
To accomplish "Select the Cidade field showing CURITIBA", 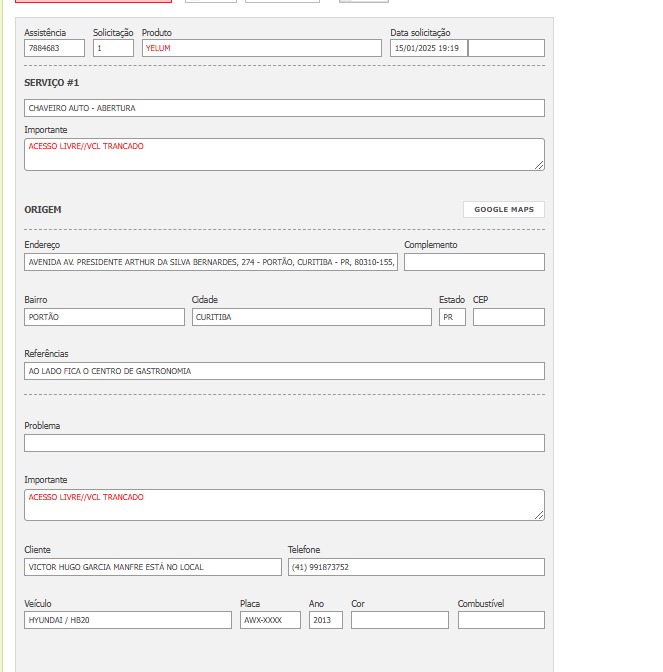I will (x=311, y=317).
